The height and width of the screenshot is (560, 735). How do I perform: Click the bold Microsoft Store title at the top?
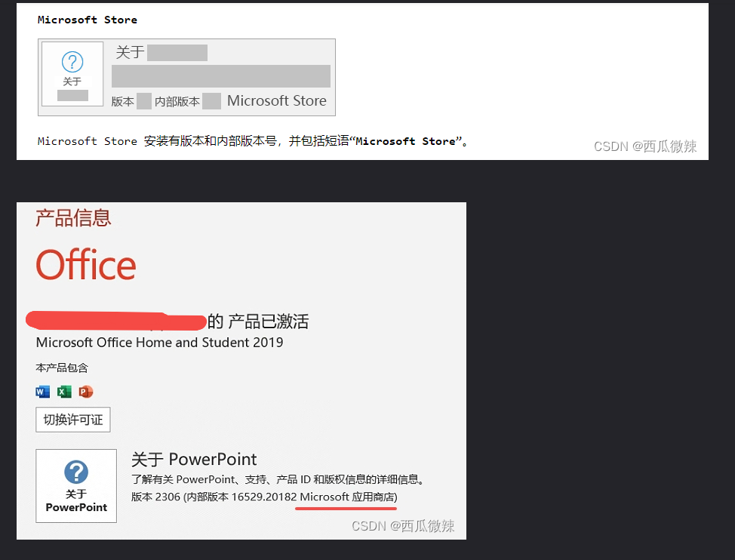pos(88,20)
